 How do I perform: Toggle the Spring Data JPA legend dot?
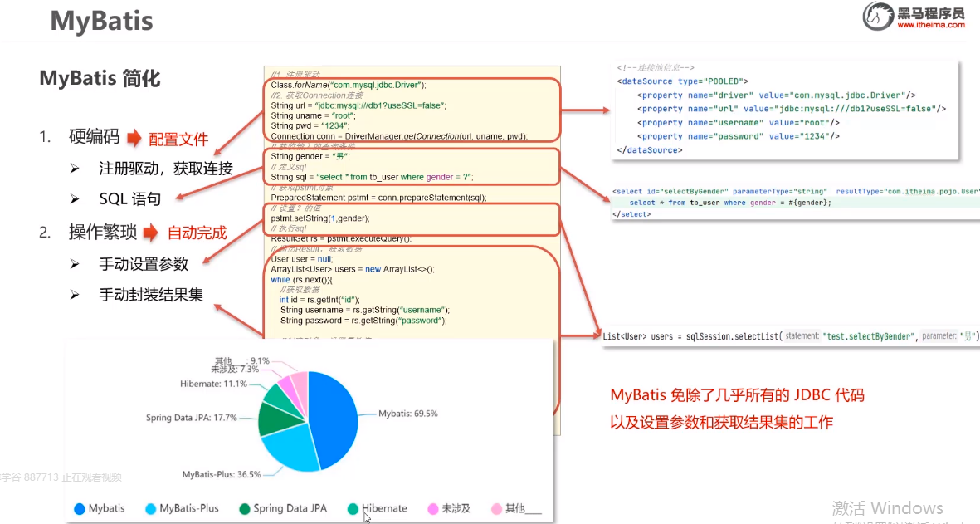(x=244, y=509)
